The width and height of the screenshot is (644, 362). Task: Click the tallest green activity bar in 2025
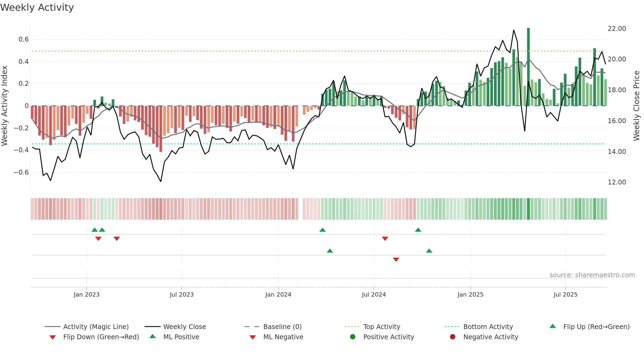tap(528, 67)
